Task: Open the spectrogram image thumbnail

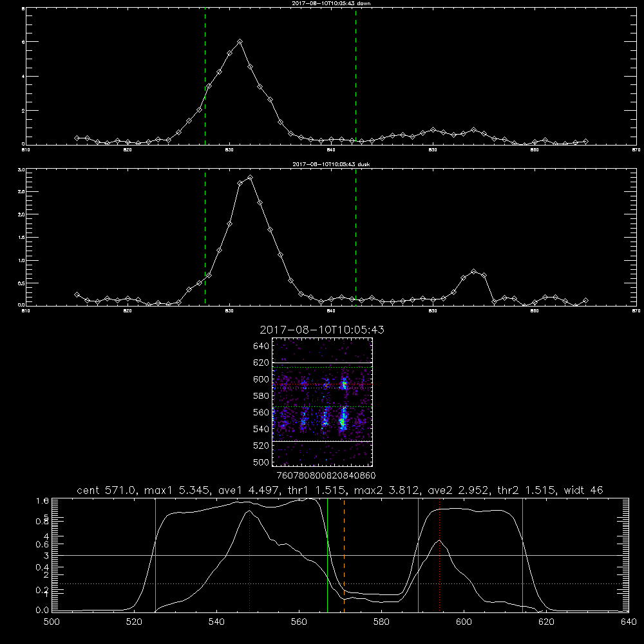Action: (x=322, y=402)
